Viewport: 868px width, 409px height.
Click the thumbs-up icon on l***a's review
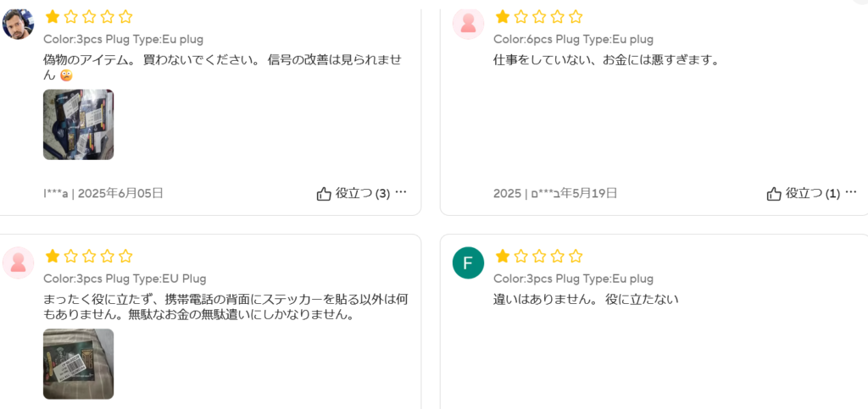324,194
